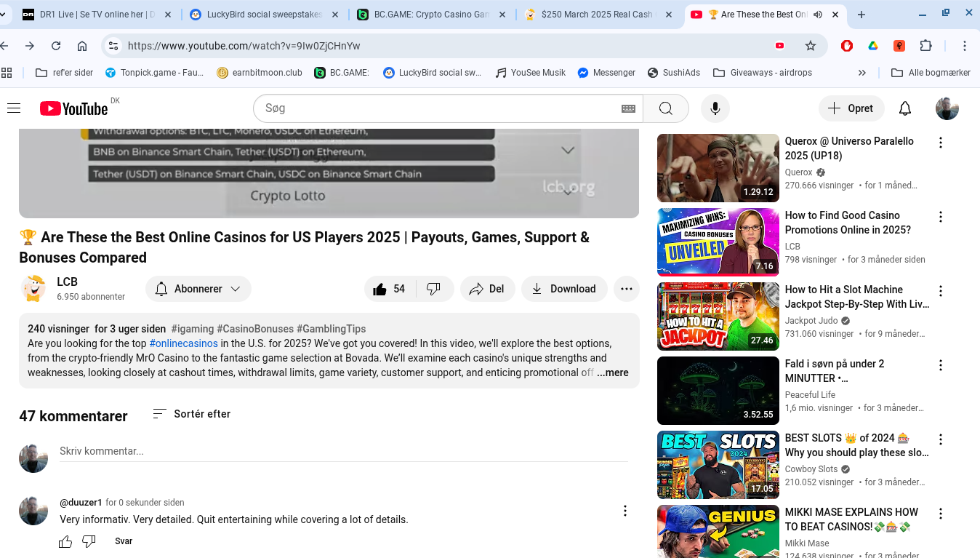Open earnbitmoon.club bookmark

pyautogui.click(x=260, y=73)
